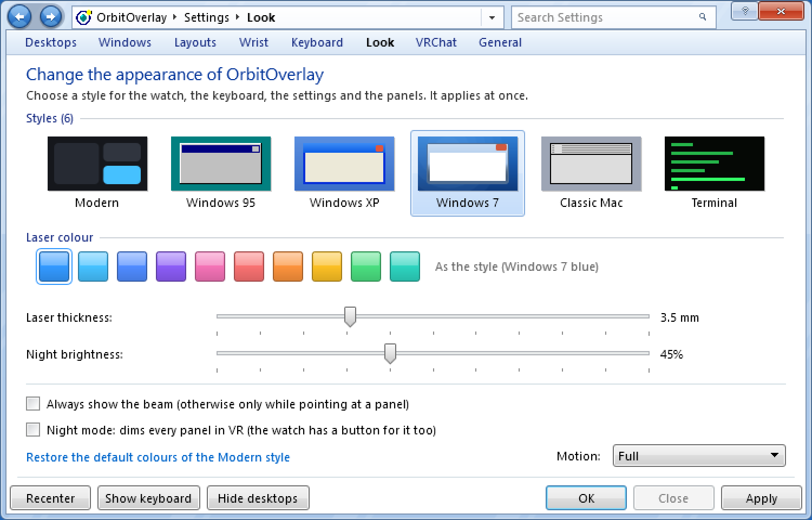Pick the yellow laser colour swatch

(x=327, y=266)
